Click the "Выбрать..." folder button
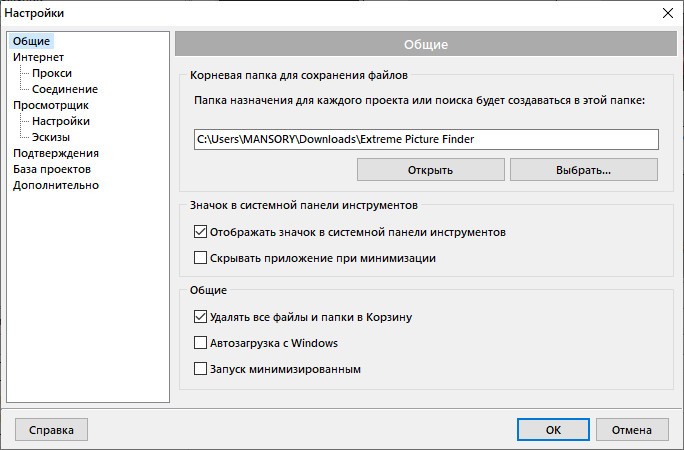This screenshot has height=450, width=684. click(x=583, y=170)
